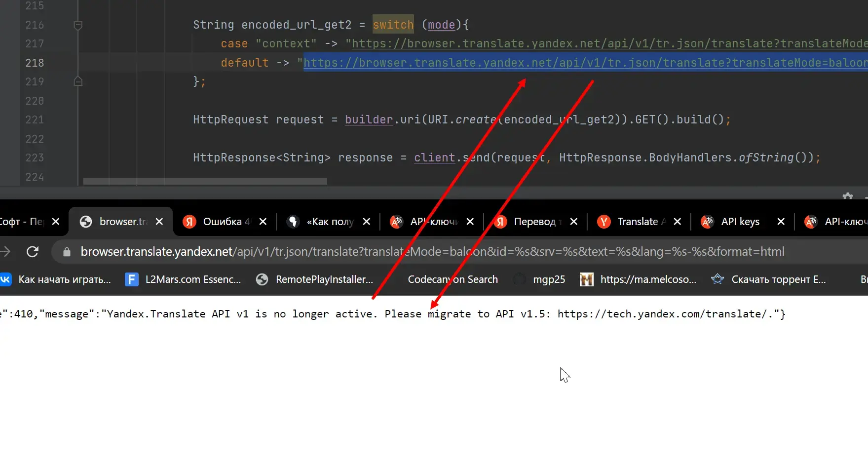Click the 'client' identifier on line 223
The image size is (868, 469).
point(435,157)
